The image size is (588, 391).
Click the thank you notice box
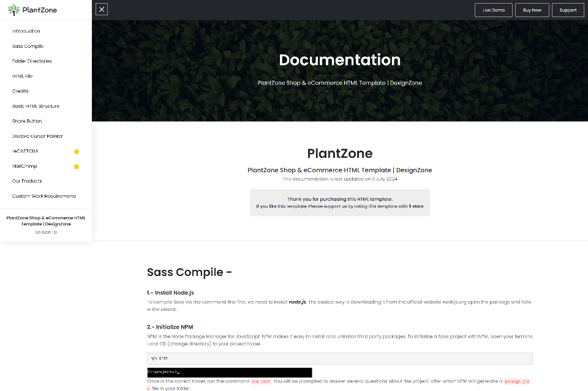(x=340, y=203)
